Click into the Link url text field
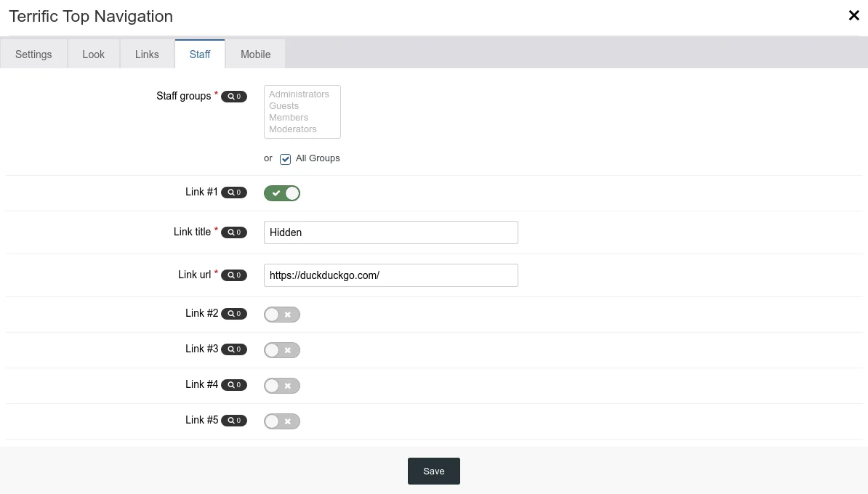 pyautogui.click(x=390, y=275)
